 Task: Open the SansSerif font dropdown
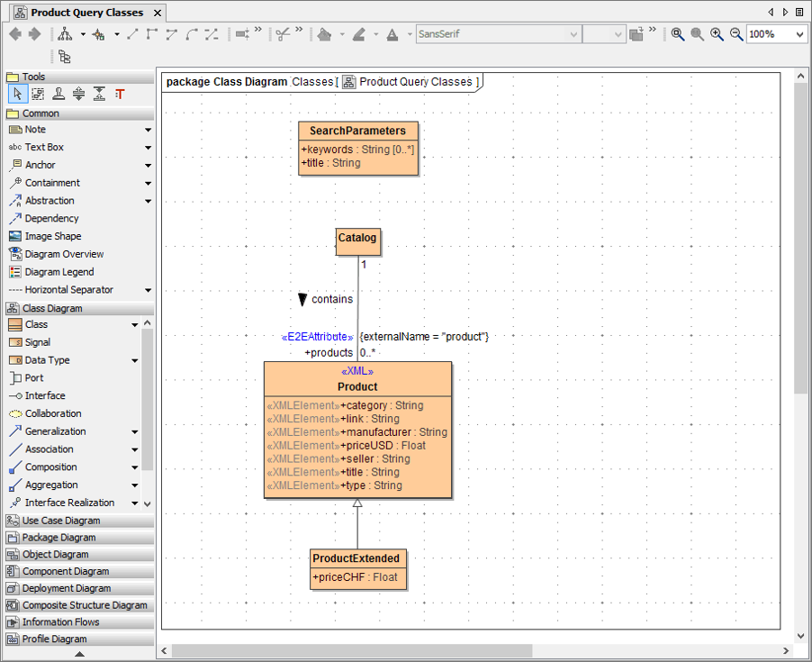coord(573,34)
